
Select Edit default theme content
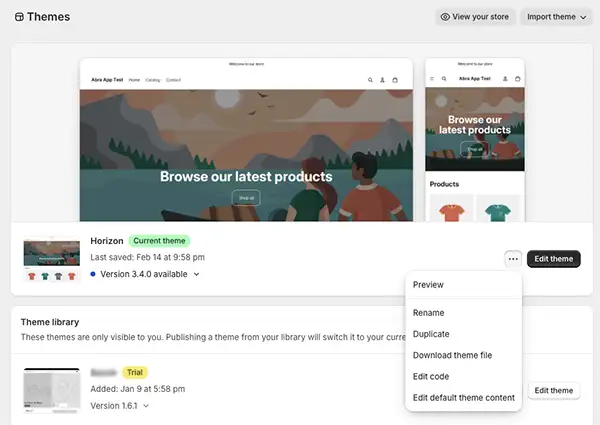[x=464, y=397]
